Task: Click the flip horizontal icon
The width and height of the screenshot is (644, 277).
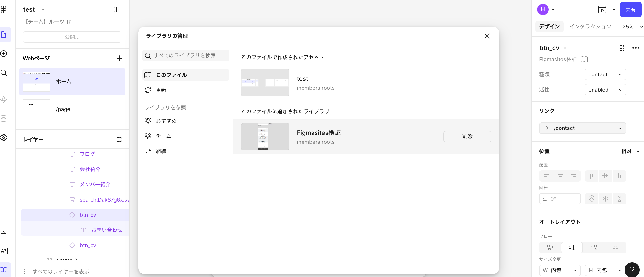Action: tap(605, 199)
